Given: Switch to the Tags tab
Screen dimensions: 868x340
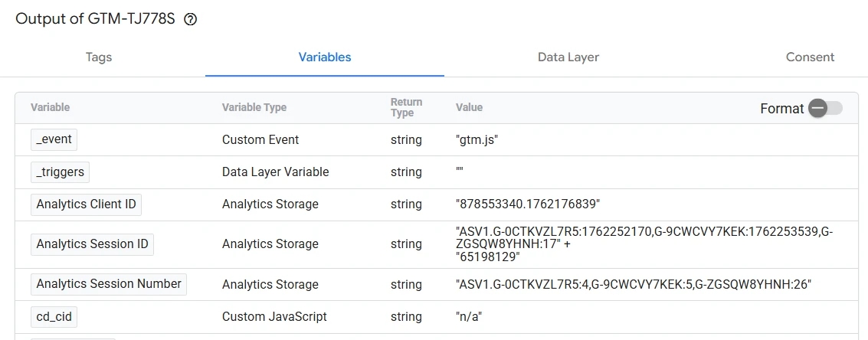Looking at the screenshot, I should [x=99, y=57].
